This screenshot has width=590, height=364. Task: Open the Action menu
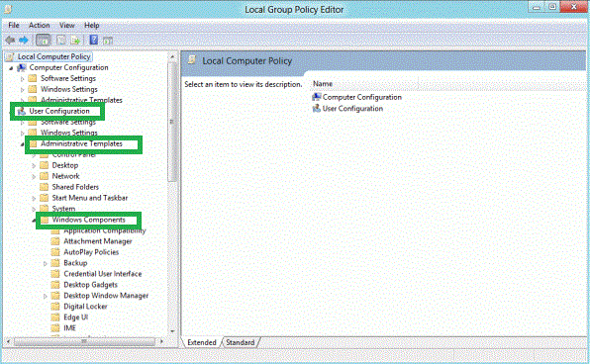coord(40,25)
